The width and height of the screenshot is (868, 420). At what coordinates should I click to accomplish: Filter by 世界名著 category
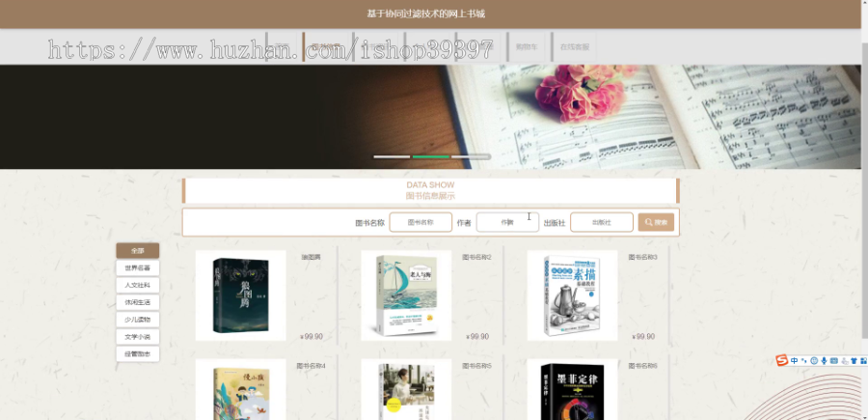pos(137,268)
